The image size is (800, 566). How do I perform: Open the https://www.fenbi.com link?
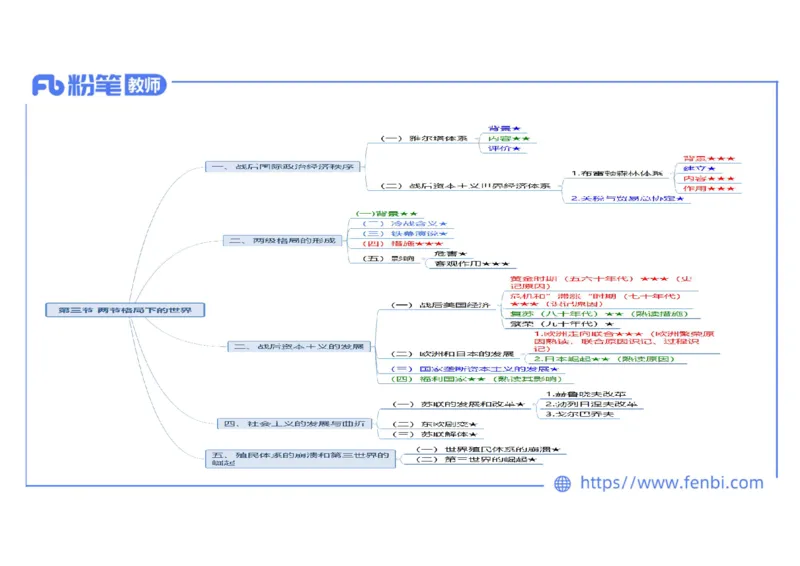coord(671,483)
